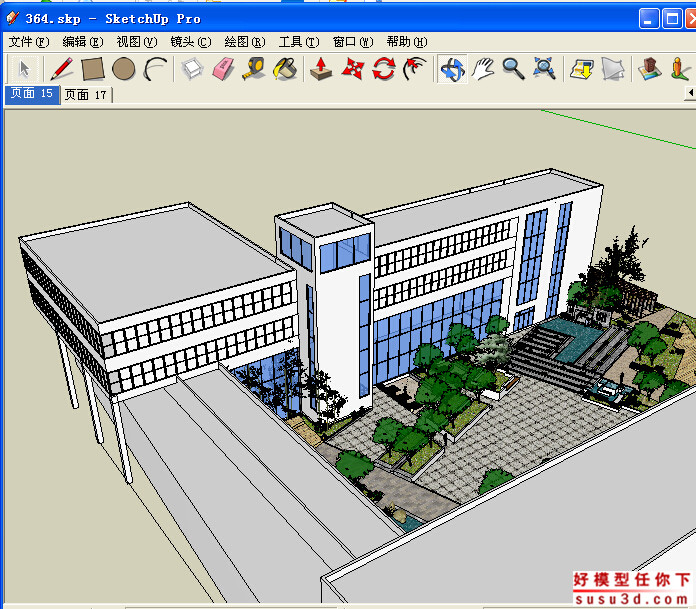
Task: Select the Arc drawing tool
Action: click(155, 69)
